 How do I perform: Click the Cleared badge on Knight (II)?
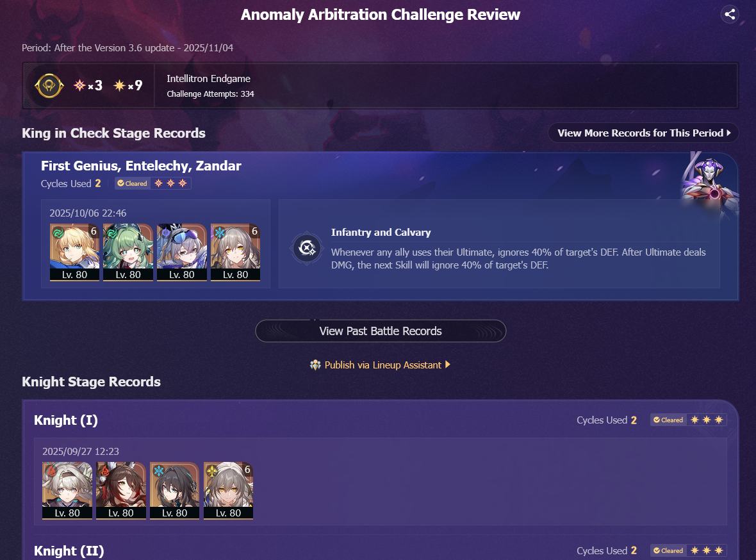coord(668,550)
